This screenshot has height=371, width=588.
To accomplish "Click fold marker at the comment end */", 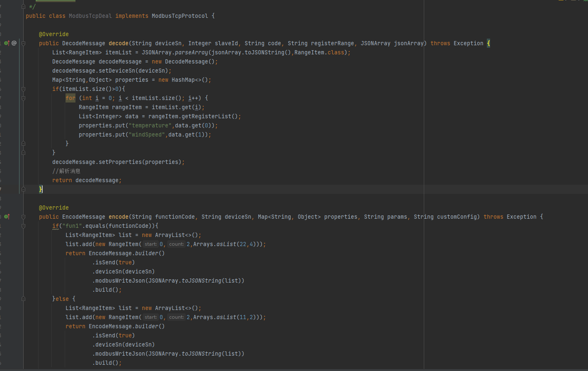I will 24,7.
